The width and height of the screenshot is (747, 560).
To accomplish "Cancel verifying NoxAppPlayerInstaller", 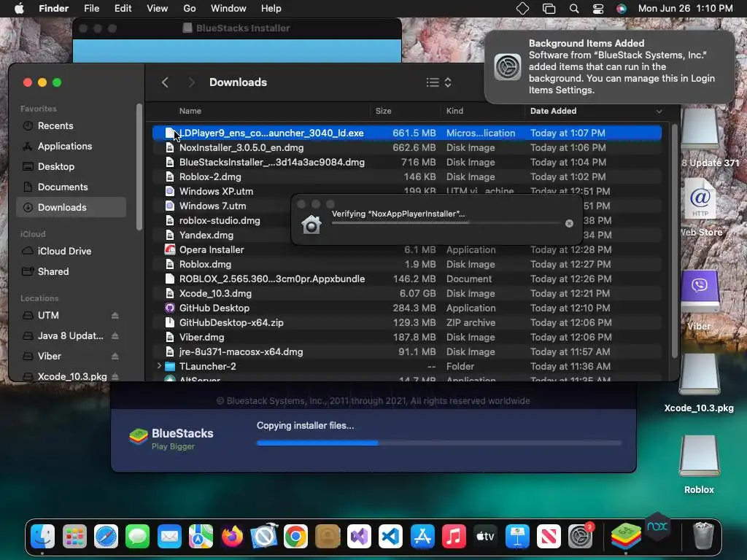I will [x=569, y=223].
